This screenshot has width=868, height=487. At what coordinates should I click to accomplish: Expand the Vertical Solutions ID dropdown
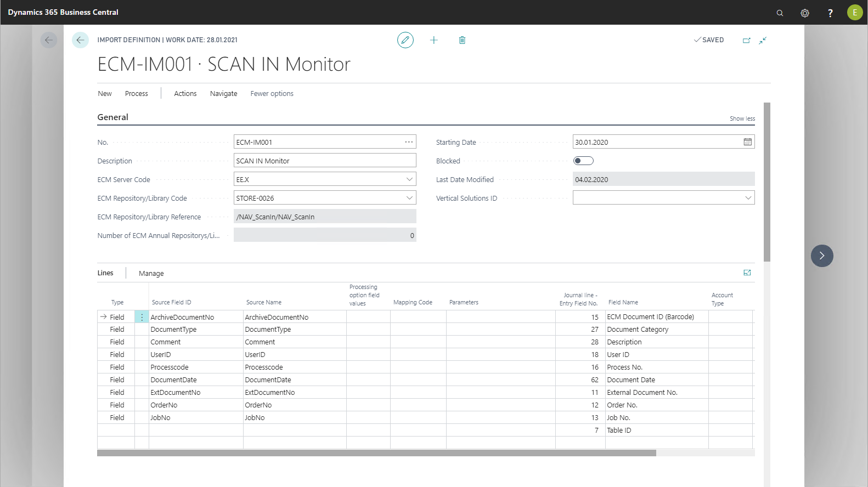(x=748, y=198)
